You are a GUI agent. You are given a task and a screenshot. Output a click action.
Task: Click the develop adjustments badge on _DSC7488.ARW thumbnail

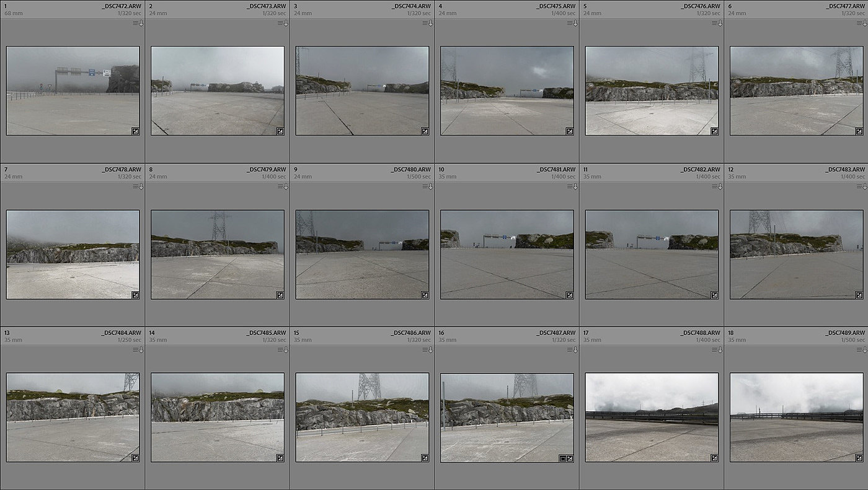pos(714,458)
